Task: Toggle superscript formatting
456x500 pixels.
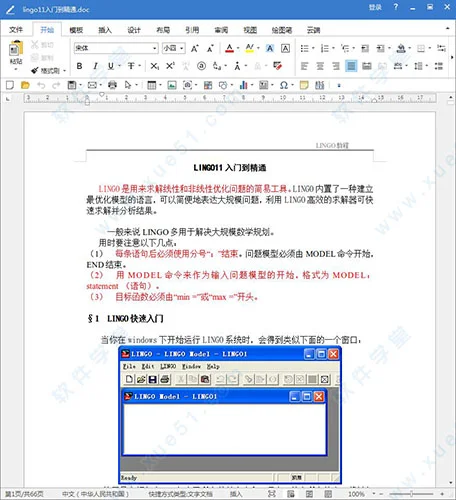Action: pos(170,66)
